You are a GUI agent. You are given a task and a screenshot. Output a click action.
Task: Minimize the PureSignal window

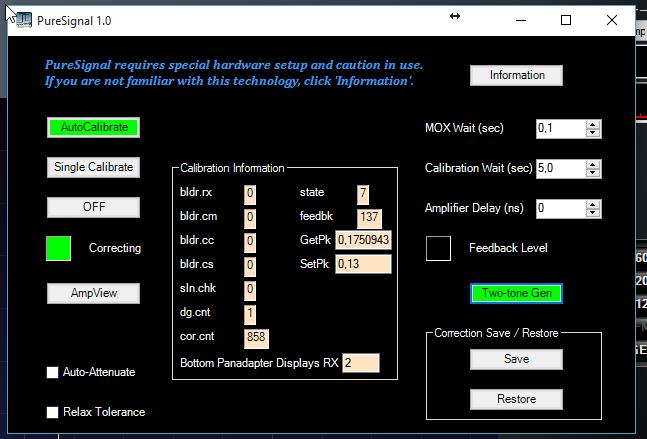[521, 20]
